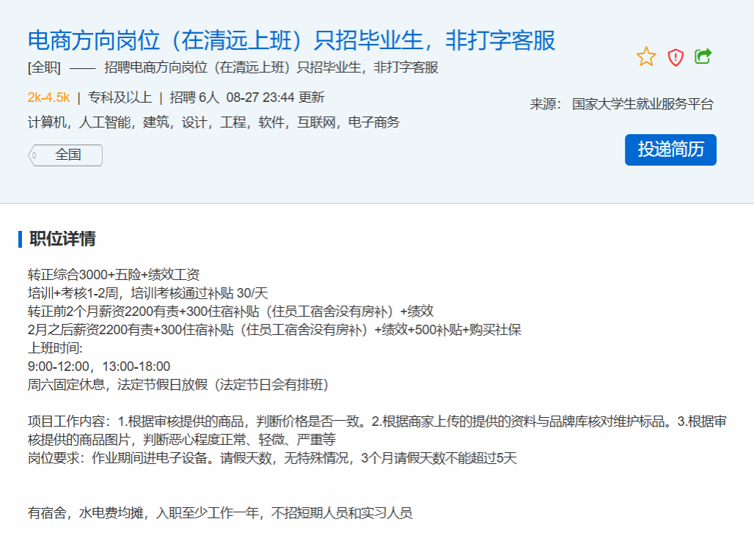The image size is (754, 560).
Task: Click the 08-27 23:44 更新 timestamp
Action: [x=275, y=97]
